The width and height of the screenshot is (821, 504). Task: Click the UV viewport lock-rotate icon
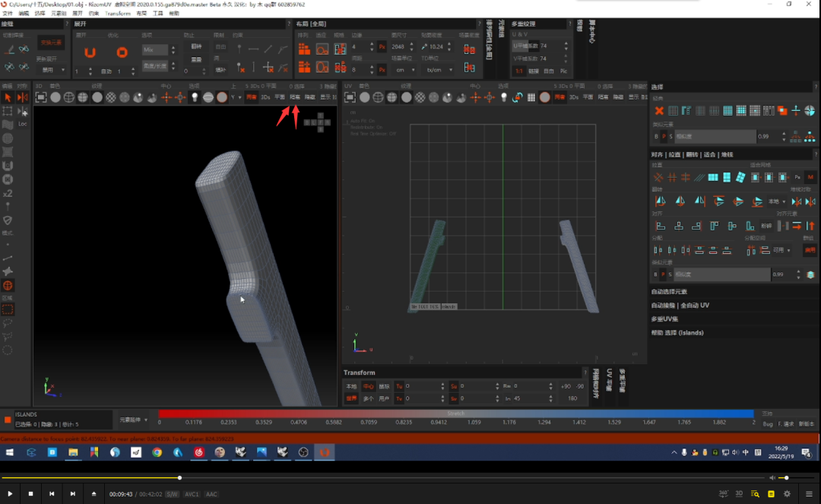pos(518,97)
